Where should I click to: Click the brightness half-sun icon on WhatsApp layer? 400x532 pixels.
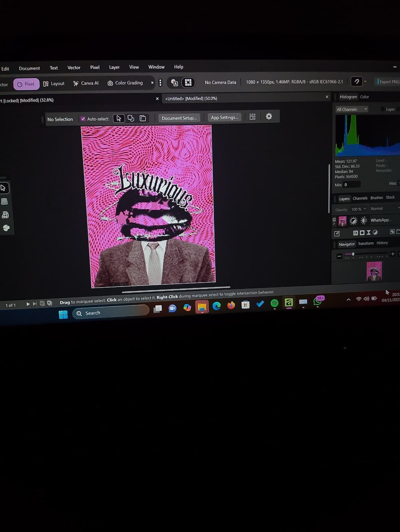[364, 220]
